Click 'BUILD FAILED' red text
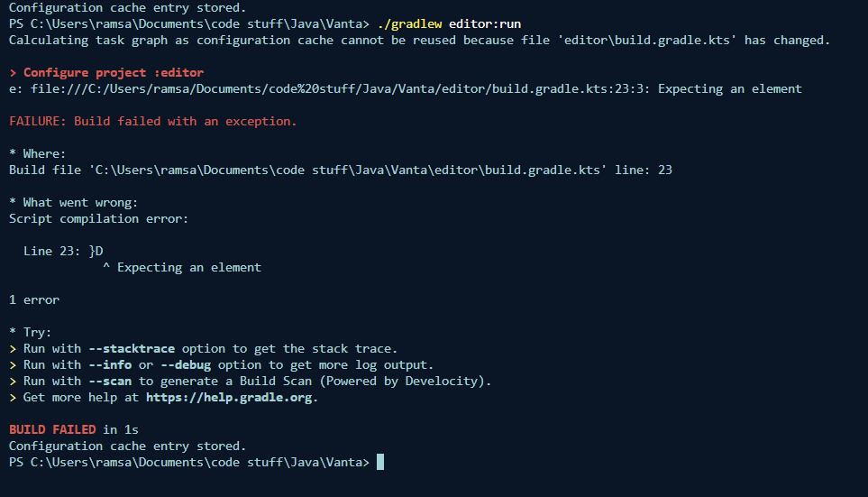 [52, 429]
